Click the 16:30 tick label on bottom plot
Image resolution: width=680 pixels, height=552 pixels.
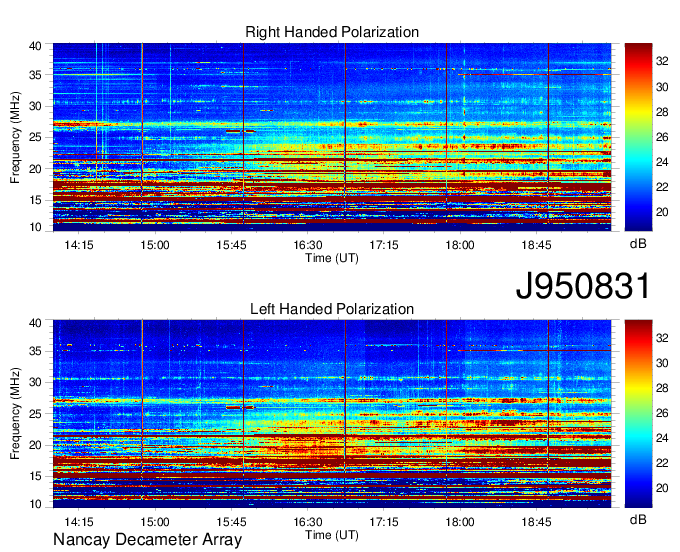[x=307, y=522]
